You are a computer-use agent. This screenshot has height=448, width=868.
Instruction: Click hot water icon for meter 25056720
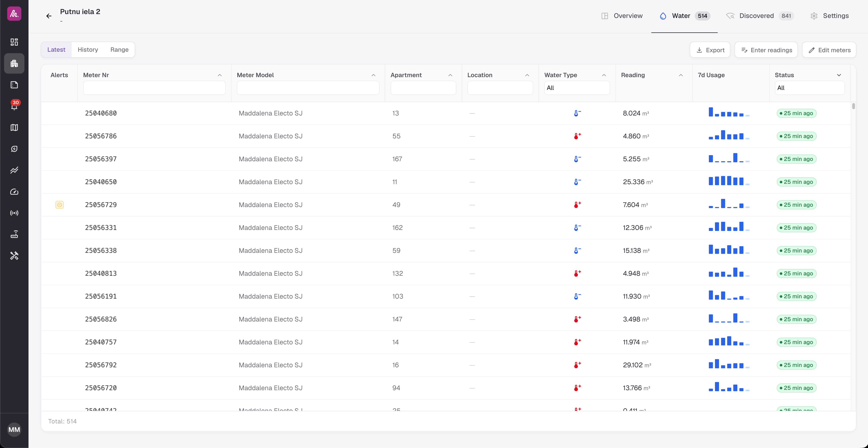pyautogui.click(x=577, y=388)
